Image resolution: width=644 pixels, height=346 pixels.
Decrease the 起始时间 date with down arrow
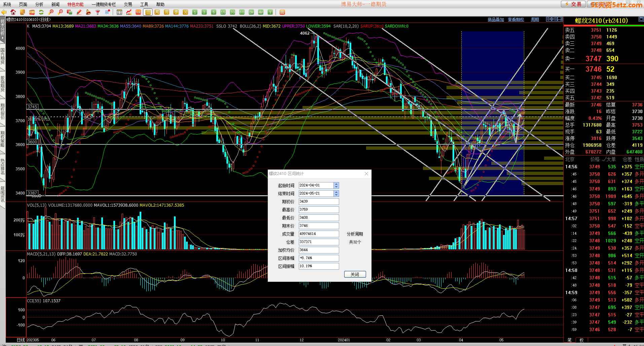(x=336, y=187)
